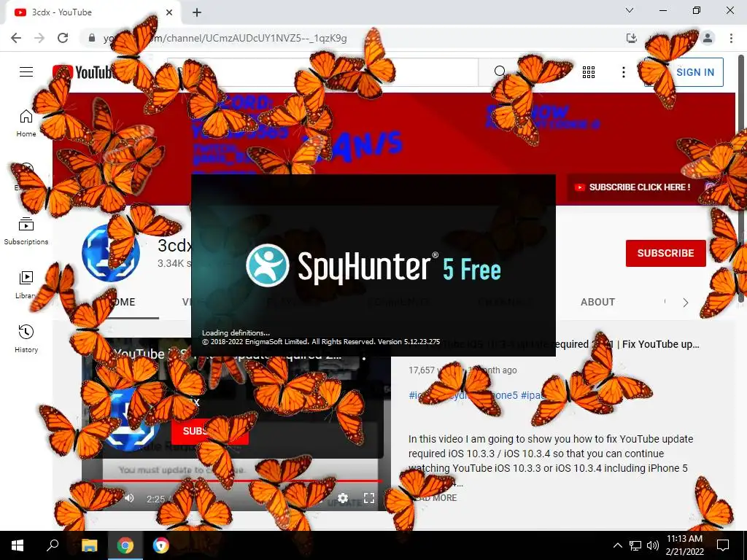
Task: Mute the video with speaker icon
Action: (x=129, y=498)
